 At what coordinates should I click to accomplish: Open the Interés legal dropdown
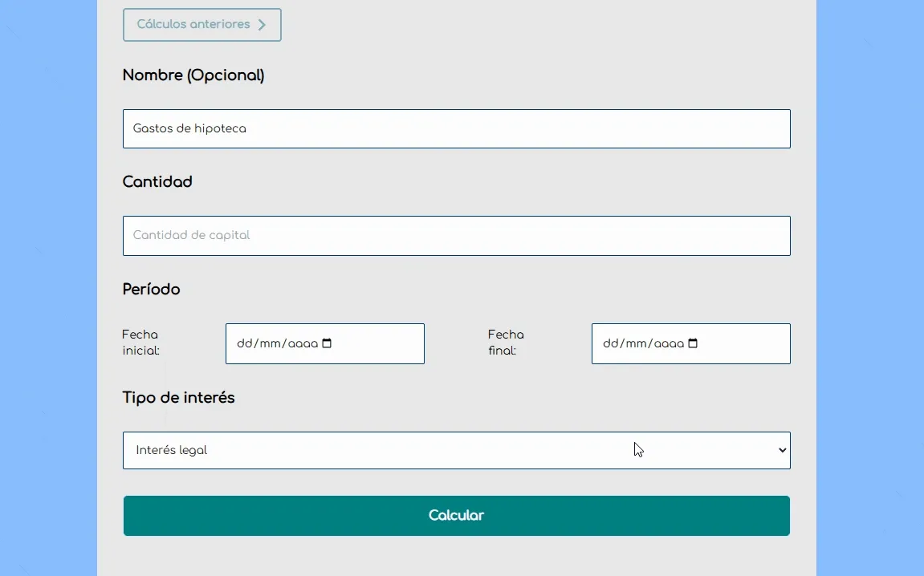456,450
